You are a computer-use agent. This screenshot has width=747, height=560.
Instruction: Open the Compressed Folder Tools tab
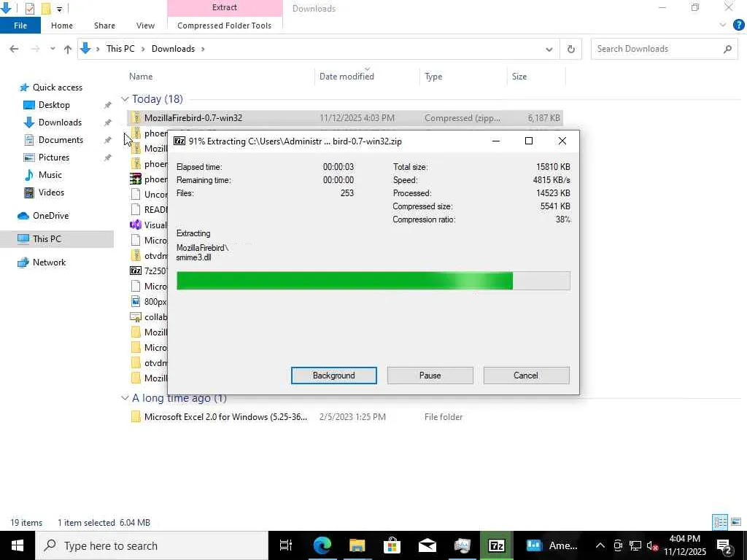tap(225, 26)
